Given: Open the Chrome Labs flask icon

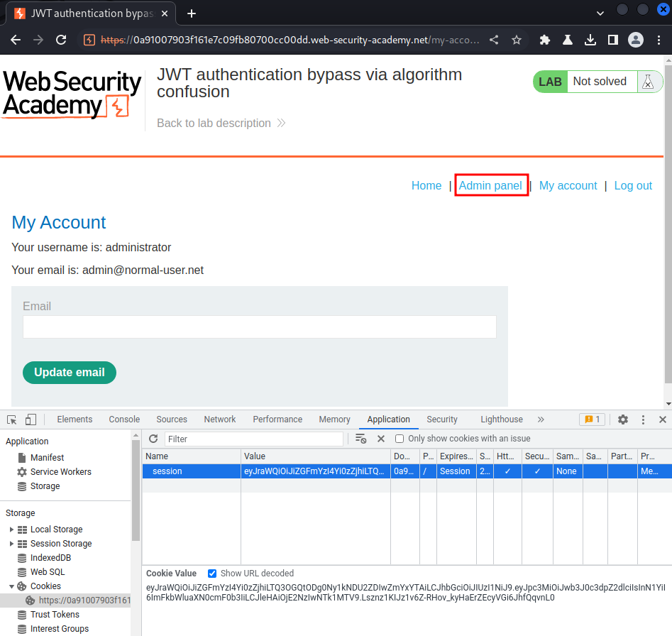Looking at the screenshot, I should 568,40.
